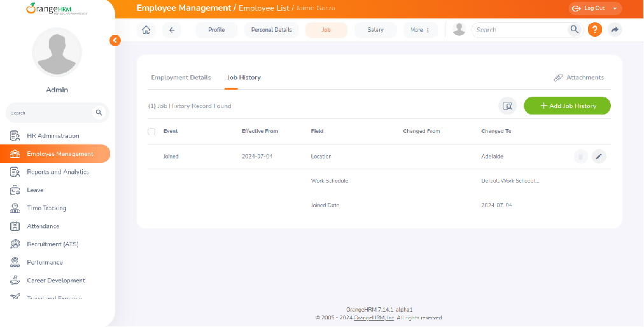Click the Default Work Schedule value
The height and width of the screenshot is (327, 644).
click(x=510, y=181)
